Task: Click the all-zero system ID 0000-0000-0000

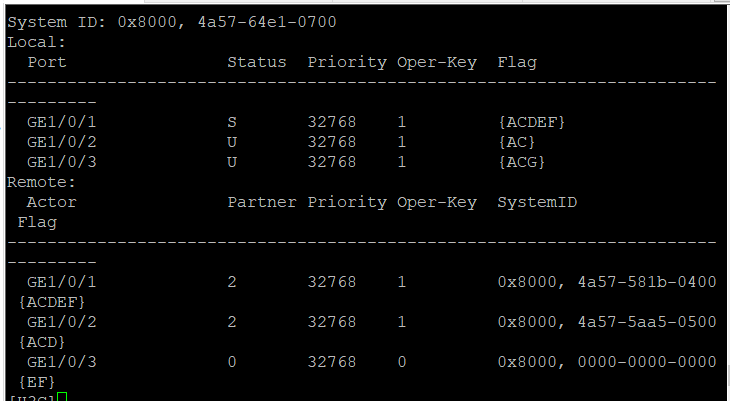Action: pos(647,362)
